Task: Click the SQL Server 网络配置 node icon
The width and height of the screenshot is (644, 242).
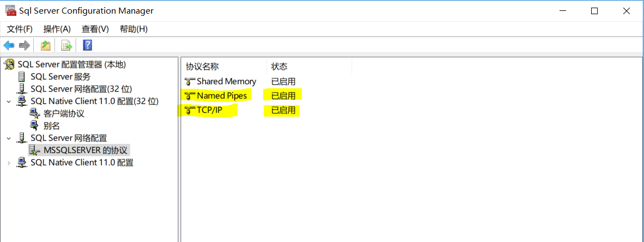Action: [22, 138]
